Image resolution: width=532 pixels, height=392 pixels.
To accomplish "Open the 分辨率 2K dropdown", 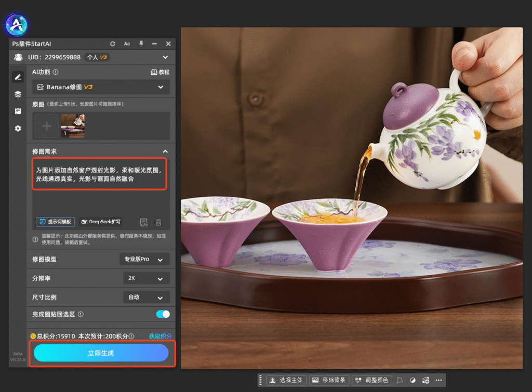I will click(147, 278).
